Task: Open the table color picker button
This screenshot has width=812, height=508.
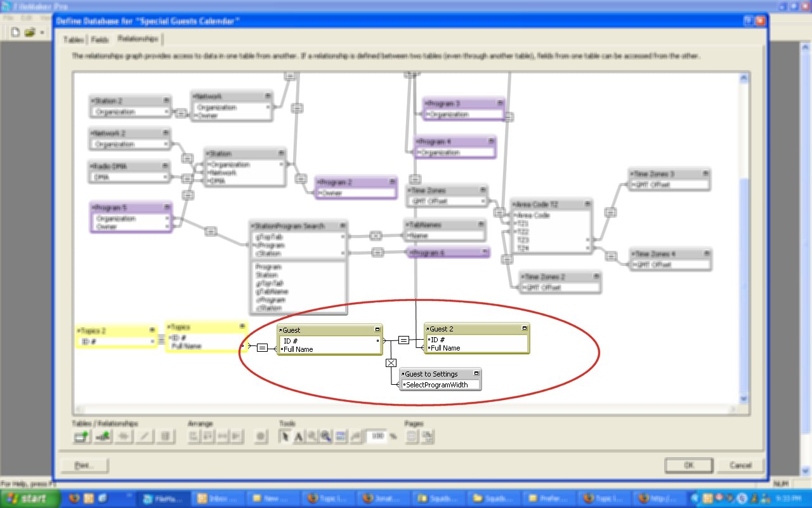Action: click(x=259, y=436)
